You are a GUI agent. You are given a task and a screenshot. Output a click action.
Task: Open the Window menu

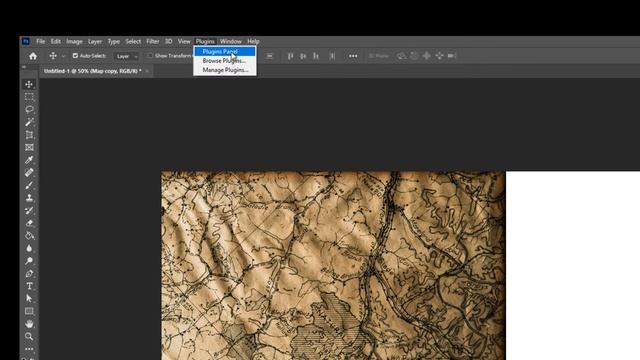pos(231,41)
